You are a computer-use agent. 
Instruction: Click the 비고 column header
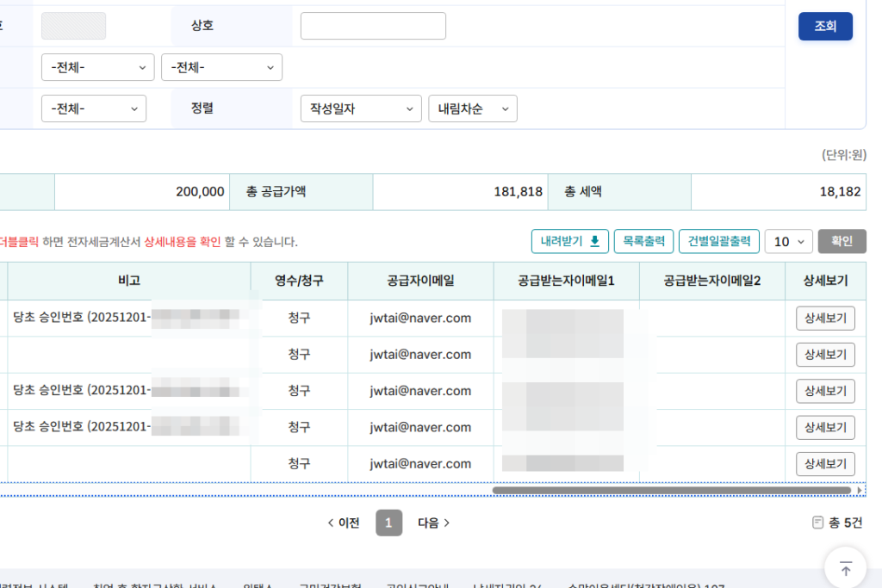click(129, 281)
